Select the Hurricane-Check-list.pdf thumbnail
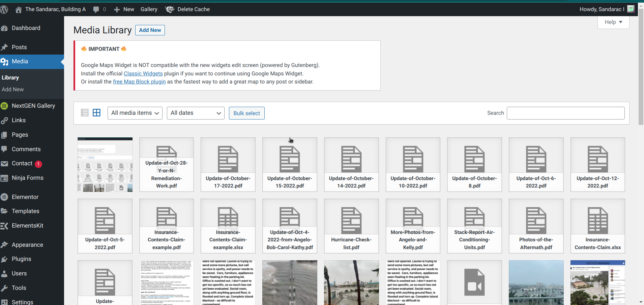 [x=351, y=226]
